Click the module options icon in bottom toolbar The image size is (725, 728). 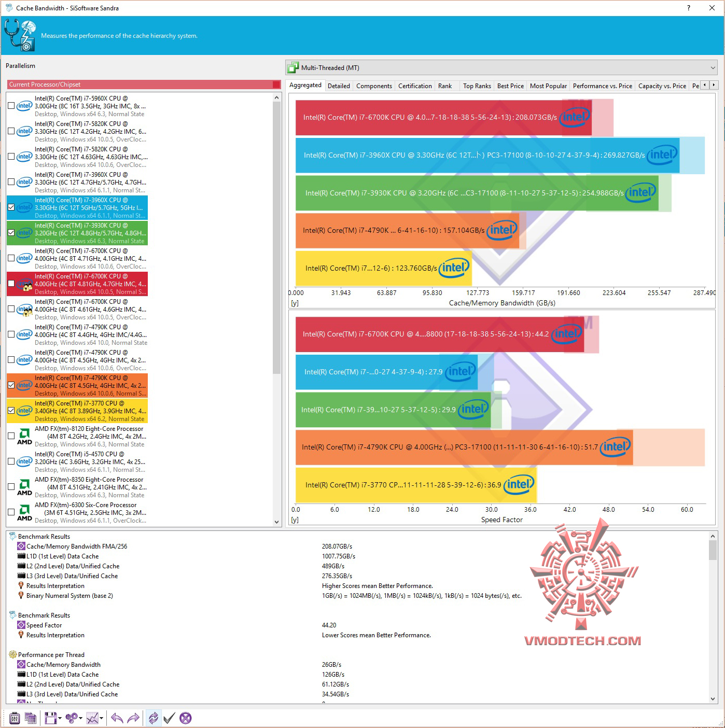tap(15, 718)
